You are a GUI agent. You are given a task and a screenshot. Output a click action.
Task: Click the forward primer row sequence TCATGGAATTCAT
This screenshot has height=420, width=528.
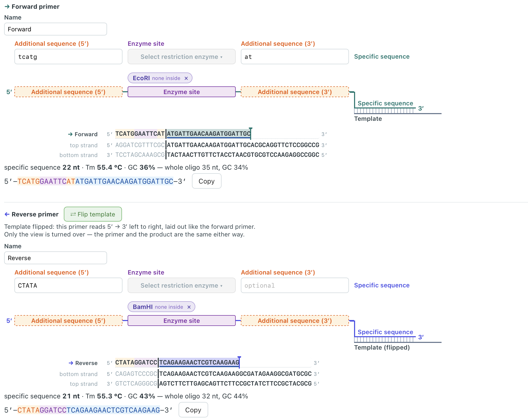click(x=140, y=134)
